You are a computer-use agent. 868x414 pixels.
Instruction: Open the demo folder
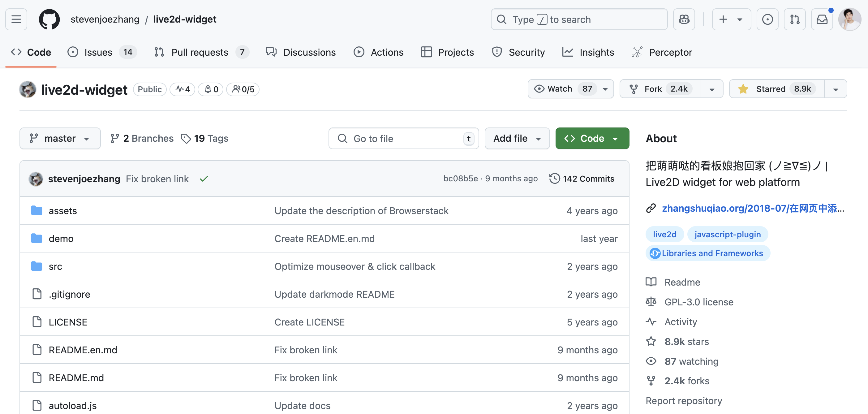pyautogui.click(x=60, y=238)
